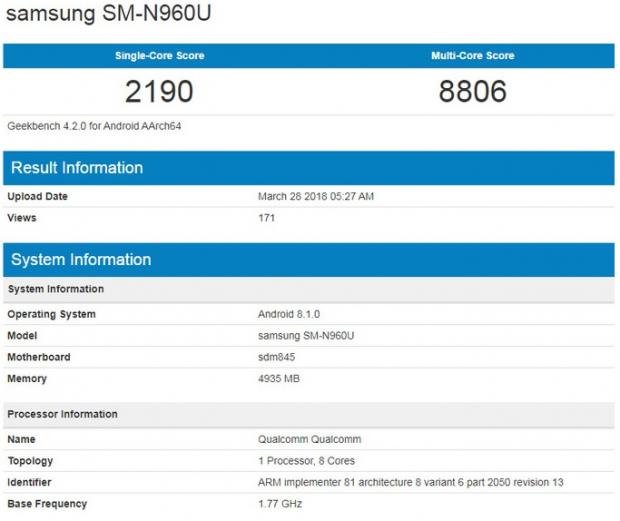Viewport: 620px width, 521px height.
Task: Click the blue System Information section header
Action: click(81, 260)
